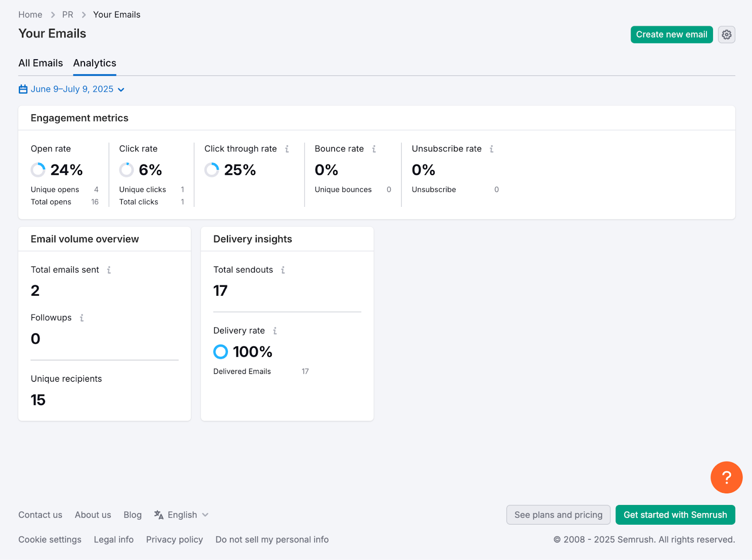
Task: Click Get started with Semrush
Action: tap(675, 514)
